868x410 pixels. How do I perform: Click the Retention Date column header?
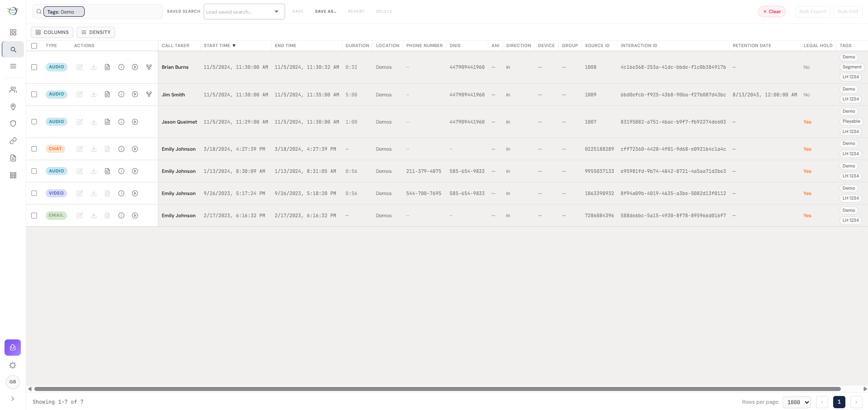pyautogui.click(x=752, y=46)
